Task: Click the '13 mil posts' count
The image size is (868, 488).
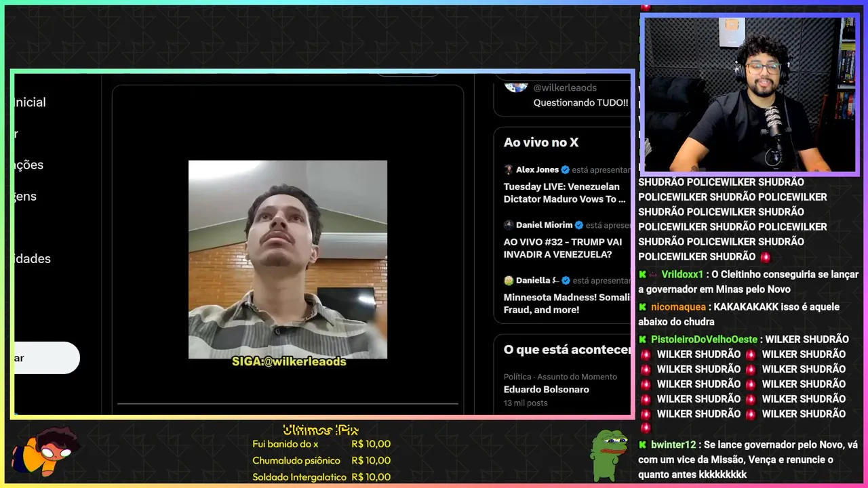Action: [x=526, y=403]
